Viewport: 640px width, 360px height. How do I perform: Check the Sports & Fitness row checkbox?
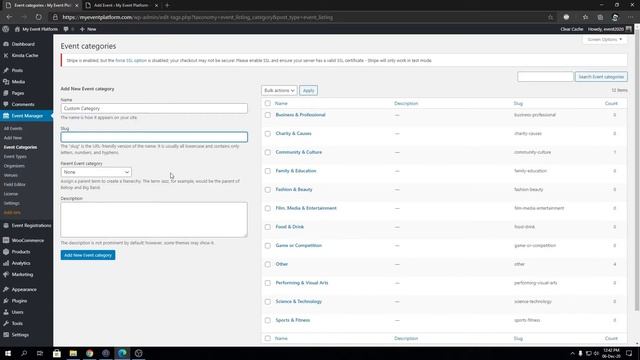[268, 320]
